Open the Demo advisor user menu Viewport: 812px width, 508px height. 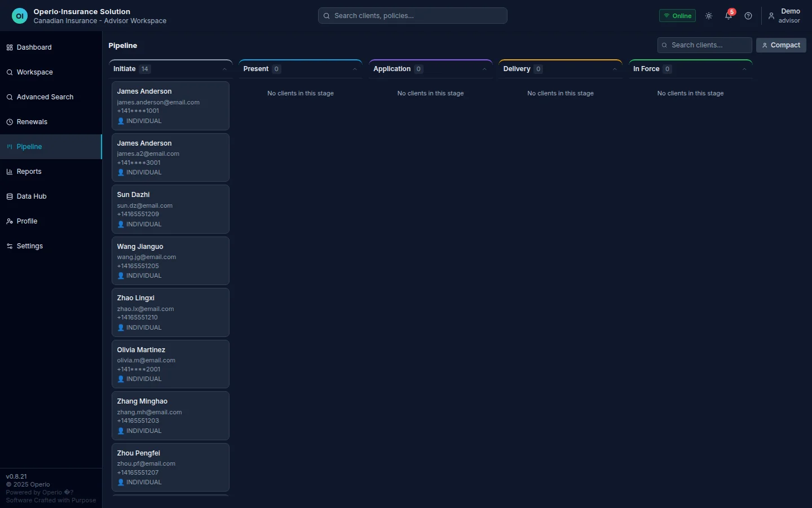click(784, 16)
